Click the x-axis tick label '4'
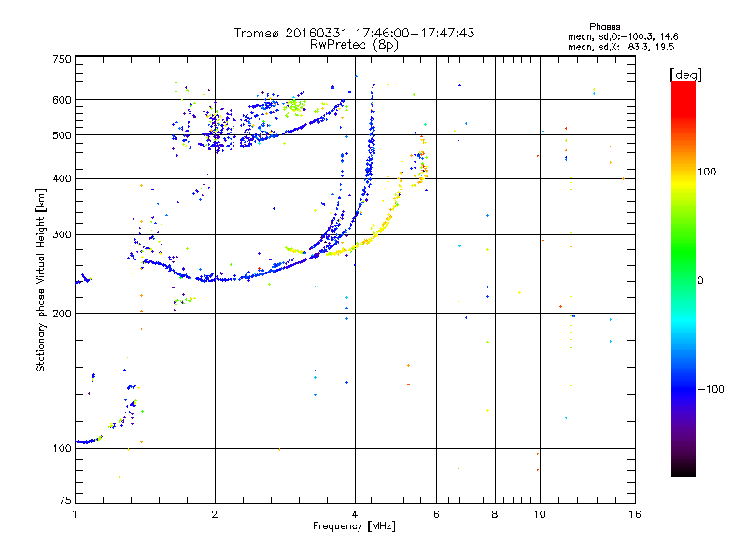747x560 pixels. pos(355,514)
